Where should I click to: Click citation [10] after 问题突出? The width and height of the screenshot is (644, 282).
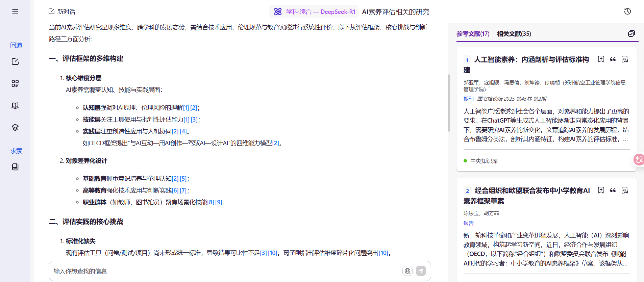click(x=383, y=253)
